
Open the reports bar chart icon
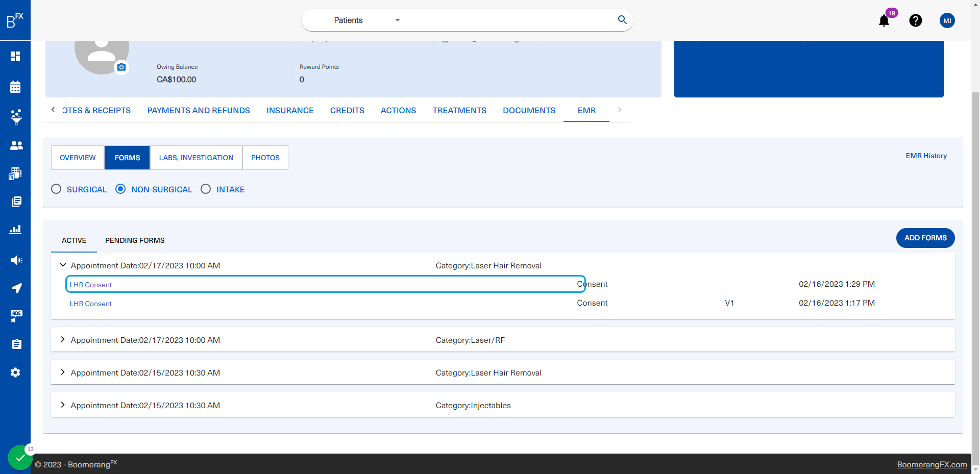[x=15, y=230]
